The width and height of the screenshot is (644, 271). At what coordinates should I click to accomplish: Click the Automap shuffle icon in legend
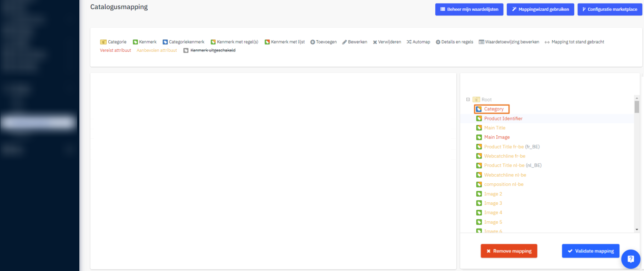point(409,42)
